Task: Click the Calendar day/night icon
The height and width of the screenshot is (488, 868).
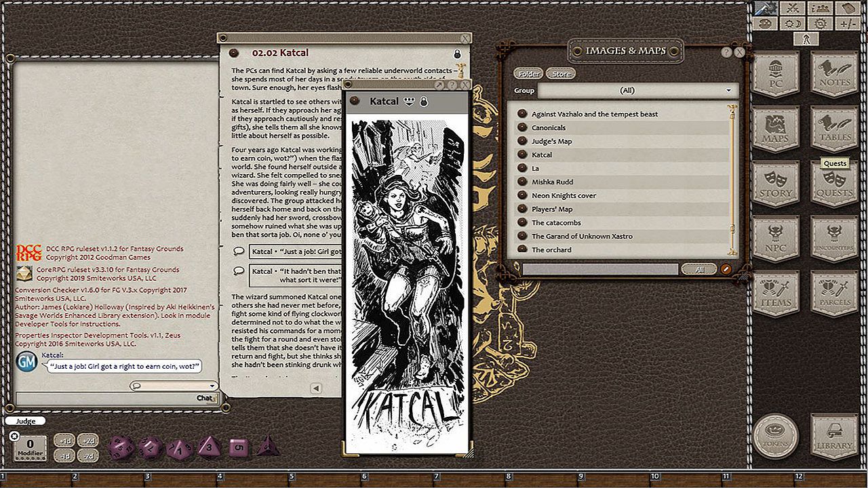Action: [791, 24]
